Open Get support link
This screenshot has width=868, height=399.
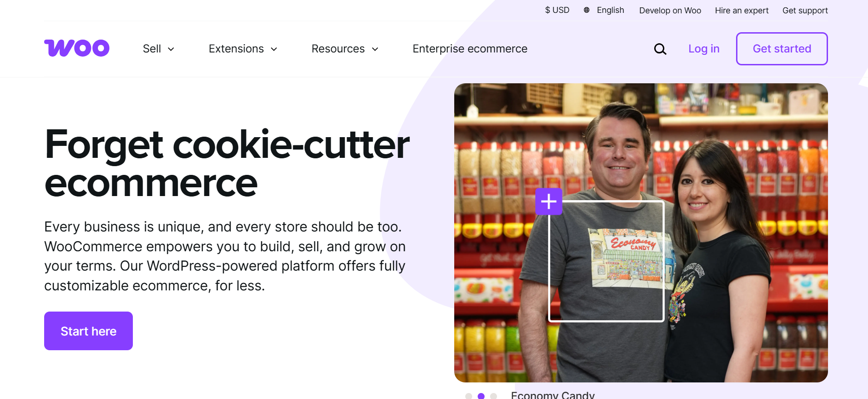(x=805, y=10)
